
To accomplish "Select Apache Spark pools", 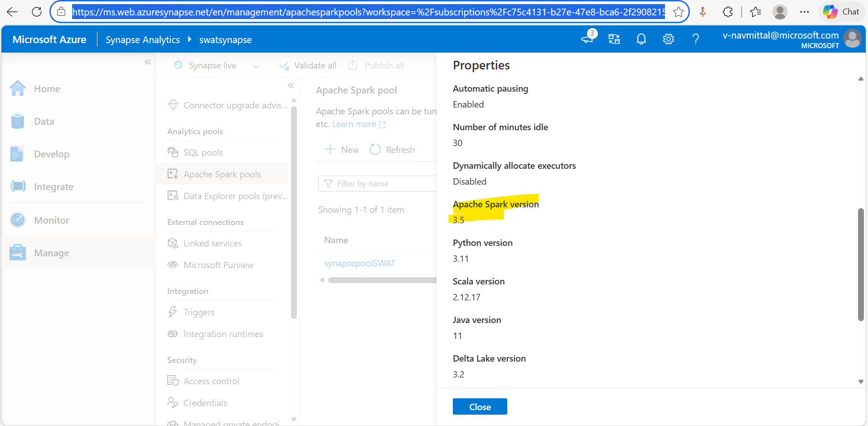I will point(223,174).
